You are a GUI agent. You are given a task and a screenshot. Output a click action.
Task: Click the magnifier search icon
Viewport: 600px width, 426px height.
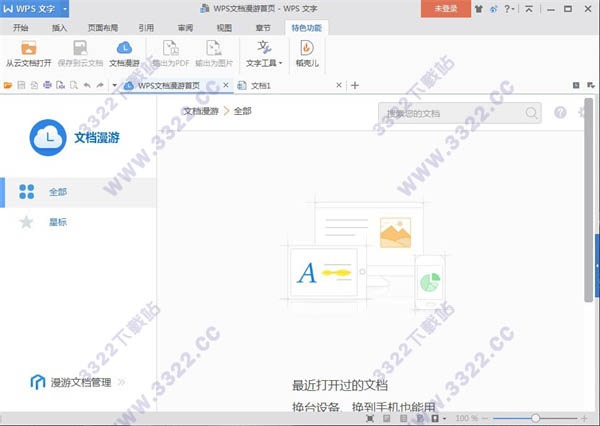[532, 113]
